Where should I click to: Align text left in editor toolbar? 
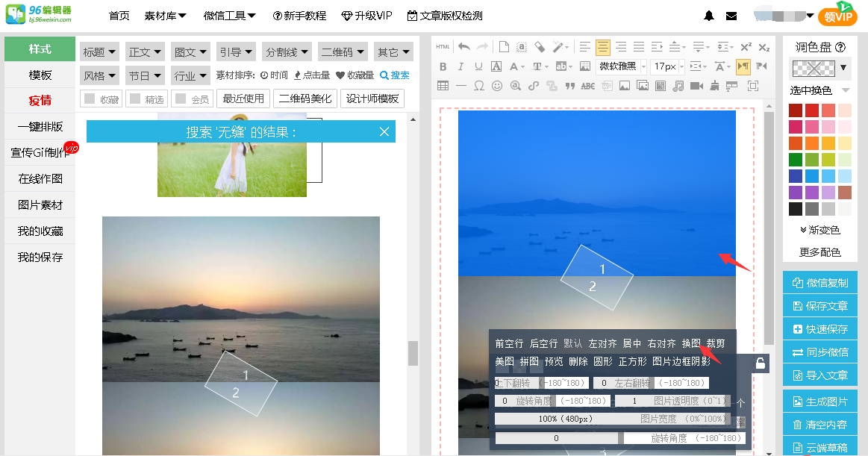click(585, 47)
